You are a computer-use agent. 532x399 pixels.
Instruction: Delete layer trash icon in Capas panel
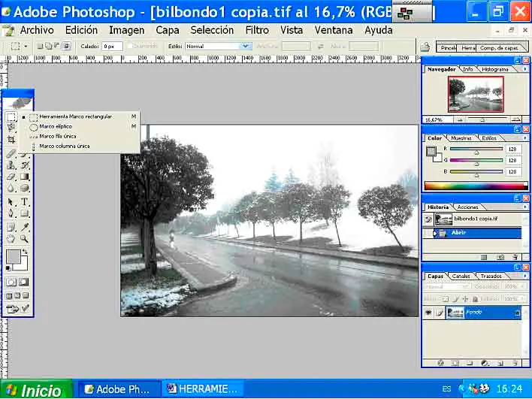[x=515, y=363]
